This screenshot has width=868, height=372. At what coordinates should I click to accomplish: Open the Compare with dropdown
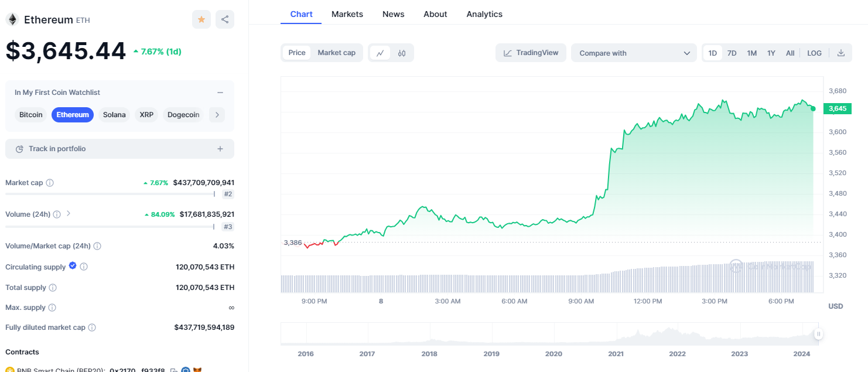click(634, 53)
